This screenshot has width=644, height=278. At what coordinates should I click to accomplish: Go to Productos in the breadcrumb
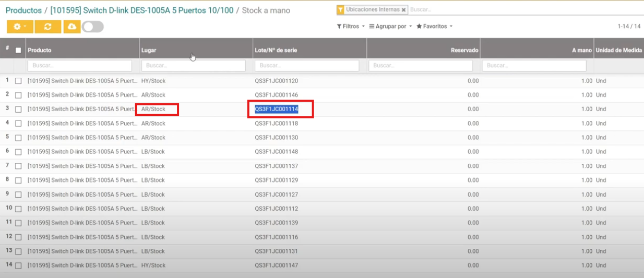(x=23, y=10)
